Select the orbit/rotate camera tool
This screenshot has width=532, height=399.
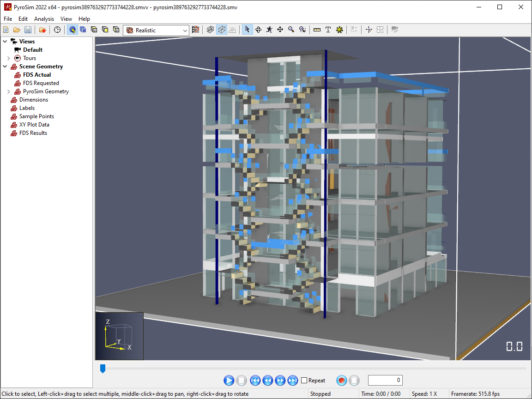(258, 30)
